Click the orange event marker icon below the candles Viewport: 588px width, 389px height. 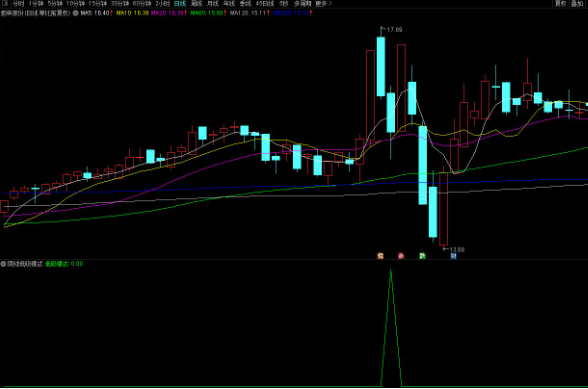click(380, 256)
